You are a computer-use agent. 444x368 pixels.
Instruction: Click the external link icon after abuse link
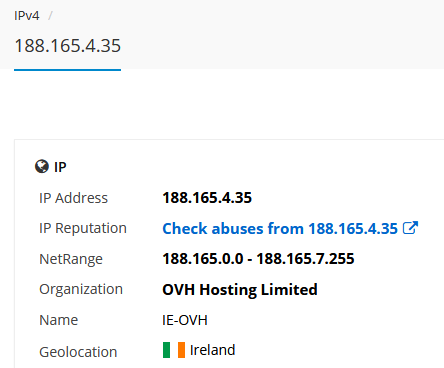pyautogui.click(x=410, y=228)
